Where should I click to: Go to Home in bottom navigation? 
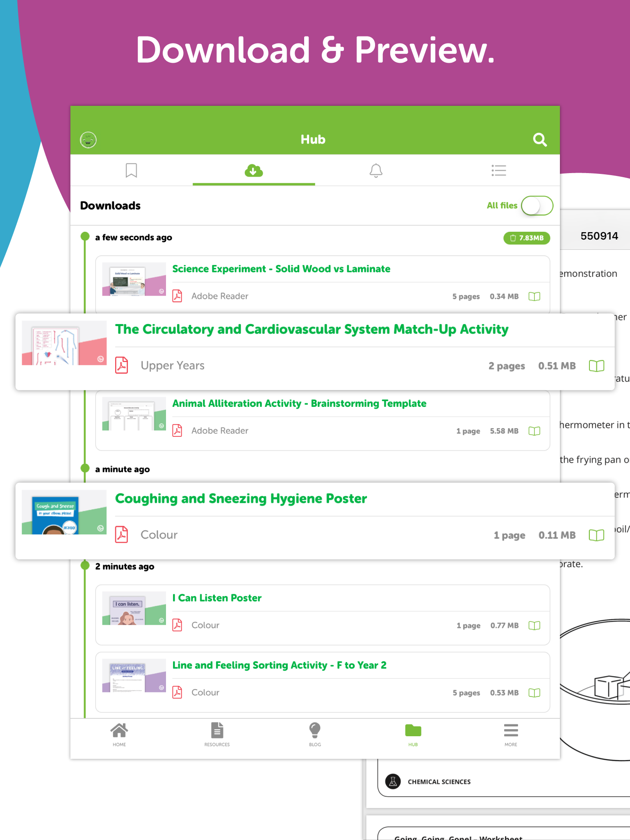119,735
